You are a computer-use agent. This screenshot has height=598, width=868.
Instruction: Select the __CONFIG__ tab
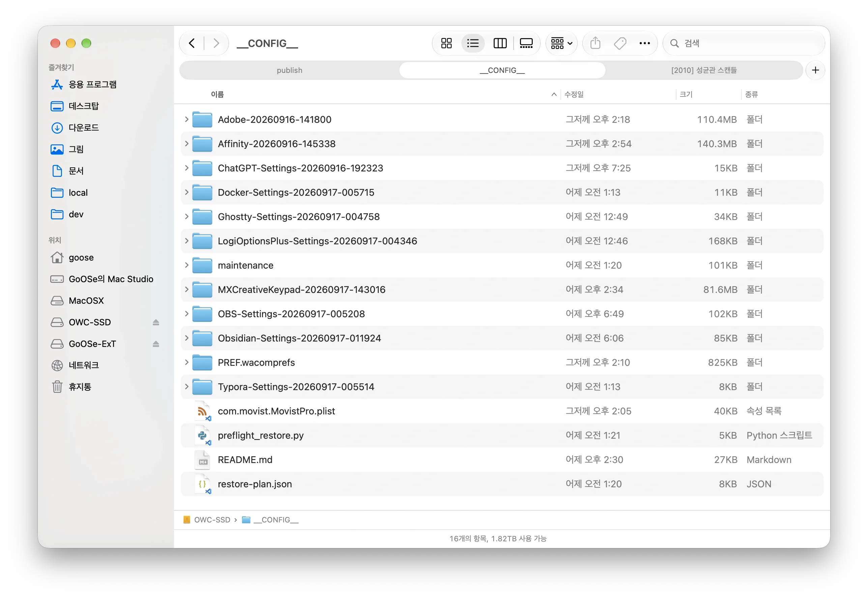[x=502, y=71]
